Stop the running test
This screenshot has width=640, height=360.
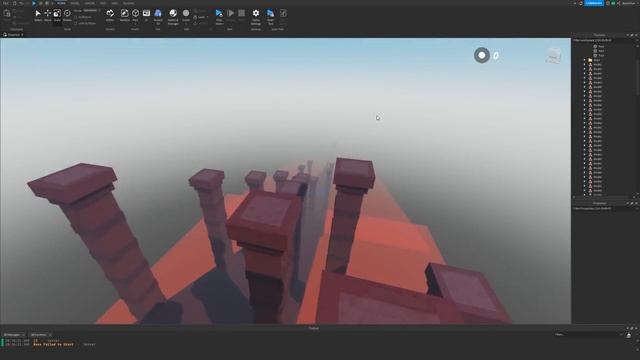tap(242, 15)
